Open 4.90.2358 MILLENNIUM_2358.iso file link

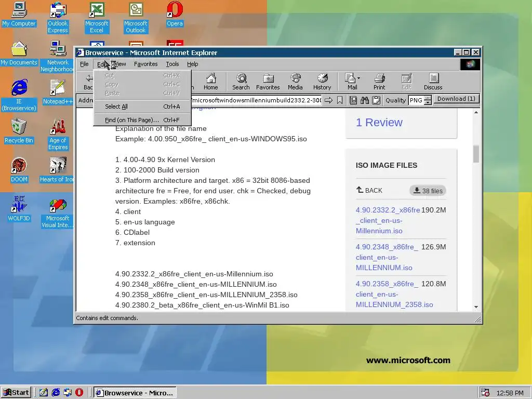tap(394, 294)
